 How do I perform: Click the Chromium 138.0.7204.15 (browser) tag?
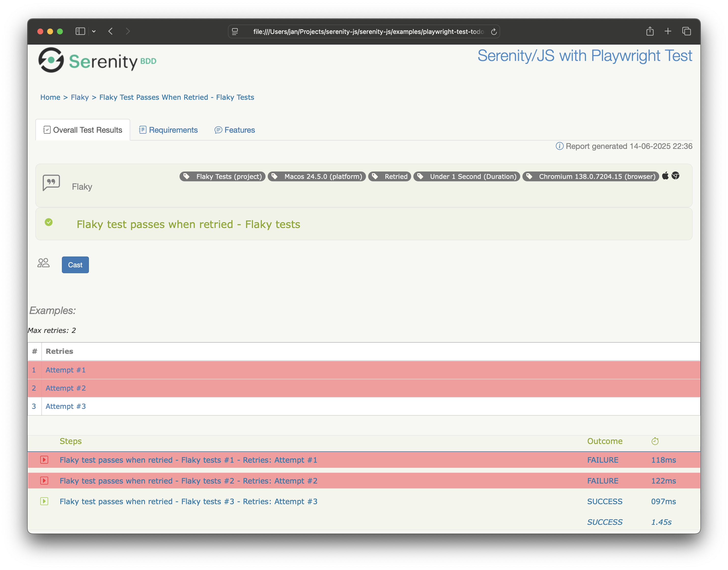tap(590, 176)
